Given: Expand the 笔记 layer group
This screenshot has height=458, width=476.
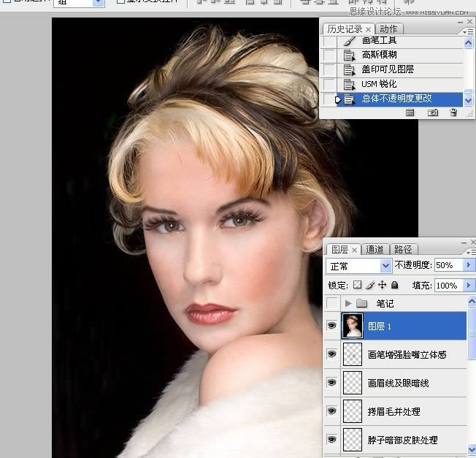Looking at the screenshot, I should tap(348, 303).
